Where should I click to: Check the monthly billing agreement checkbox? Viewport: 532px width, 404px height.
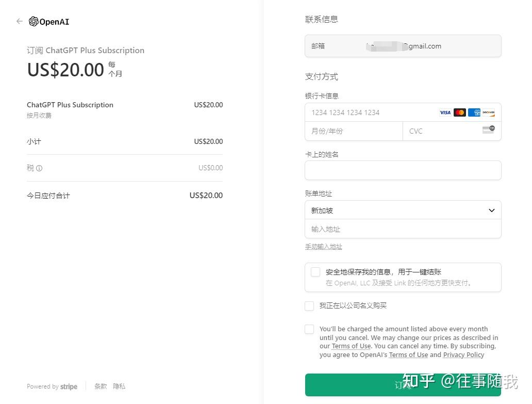point(309,329)
